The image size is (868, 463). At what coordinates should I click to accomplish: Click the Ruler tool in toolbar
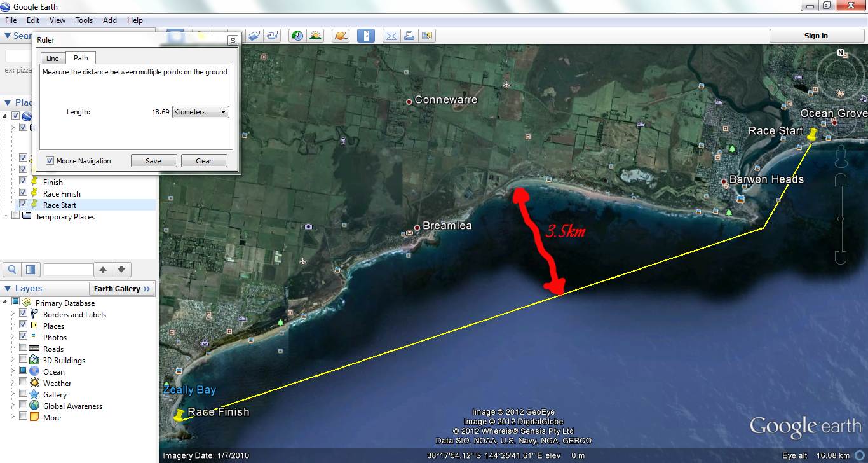click(x=365, y=36)
